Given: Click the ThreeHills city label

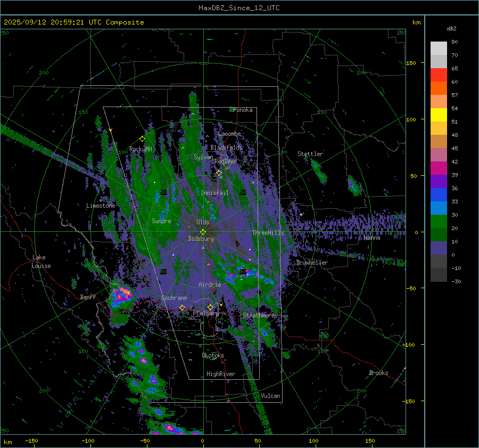Looking at the screenshot, I should pos(268,233).
